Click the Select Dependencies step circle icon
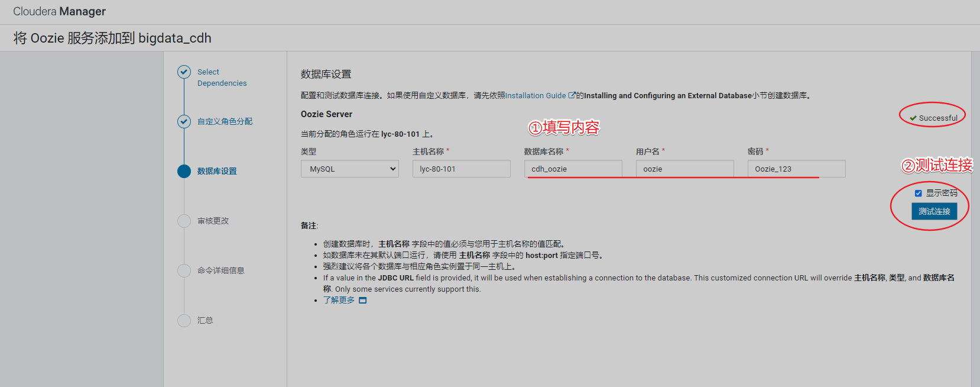This screenshot has width=980, height=387. (x=184, y=72)
